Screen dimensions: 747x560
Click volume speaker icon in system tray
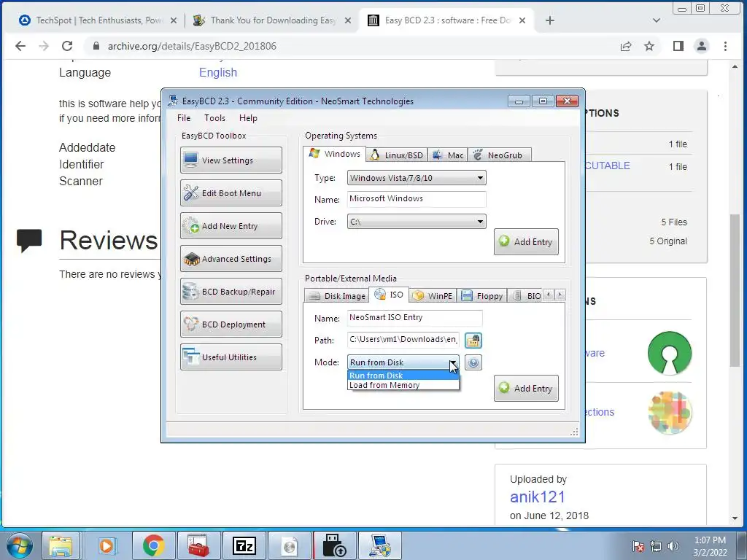[673, 546]
